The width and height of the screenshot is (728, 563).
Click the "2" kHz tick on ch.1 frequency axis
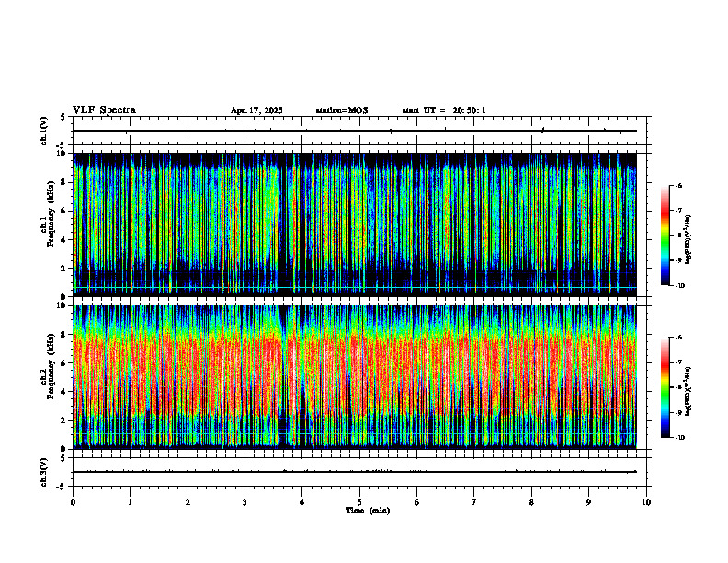coord(64,268)
